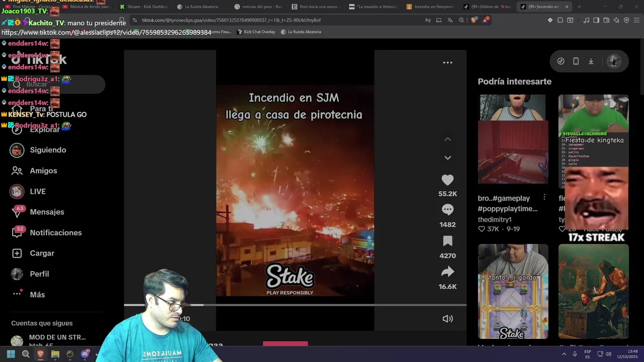Like the video with the heart icon
The width and height of the screenshot is (644, 362).
(x=447, y=179)
